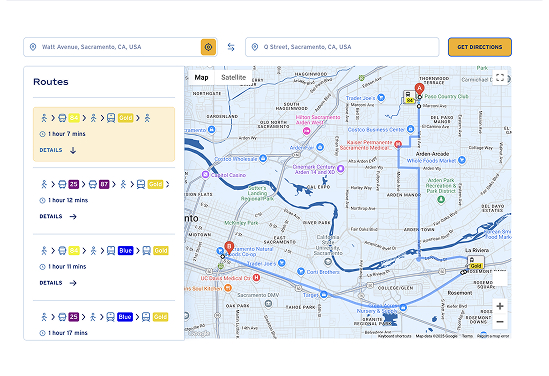Open Keyboard shortcuts on the map
Image resolution: width=549 pixels, height=376 pixels.
pyautogui.click(x=395, y=336)
